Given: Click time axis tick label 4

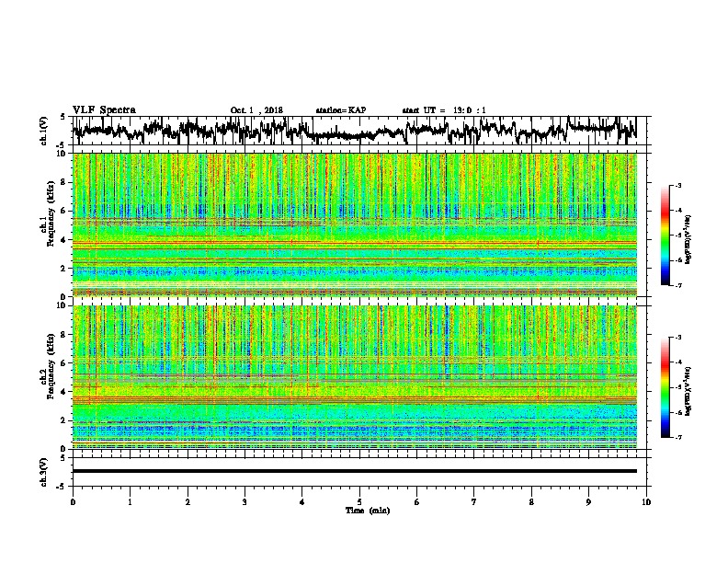Looking at the screenshot, I should (302, 502).
